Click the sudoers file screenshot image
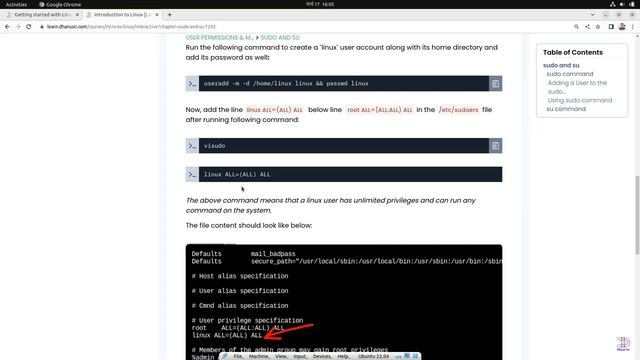 click(x=344, y=302)
